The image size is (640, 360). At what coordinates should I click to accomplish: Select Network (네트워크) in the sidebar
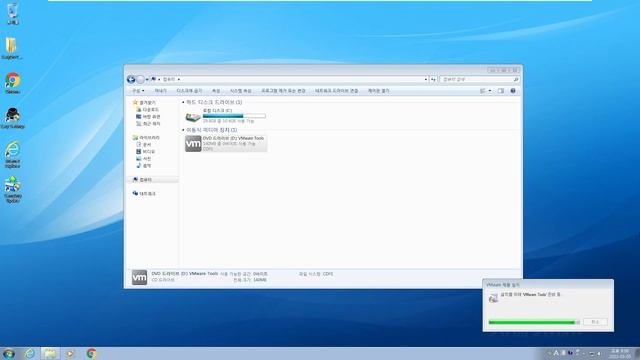click(144, 193)
